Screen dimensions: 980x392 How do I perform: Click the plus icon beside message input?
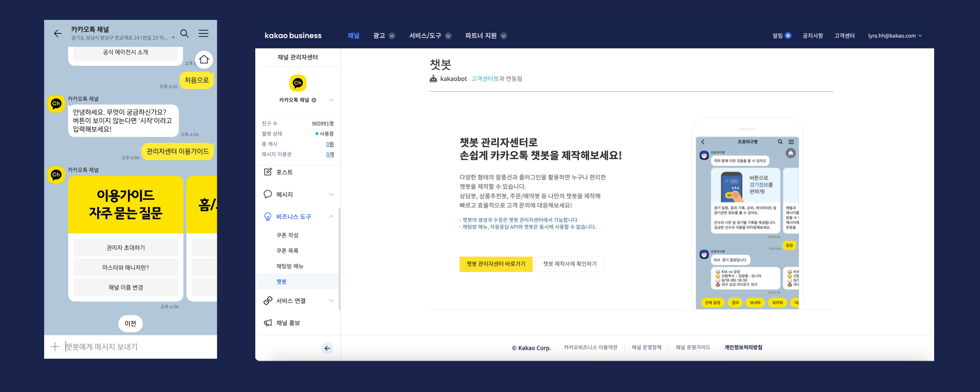(x=55, y=347)
